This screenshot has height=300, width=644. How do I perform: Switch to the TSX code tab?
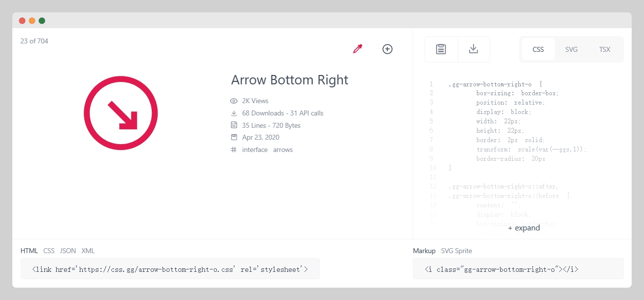click(x=605, y=49)
